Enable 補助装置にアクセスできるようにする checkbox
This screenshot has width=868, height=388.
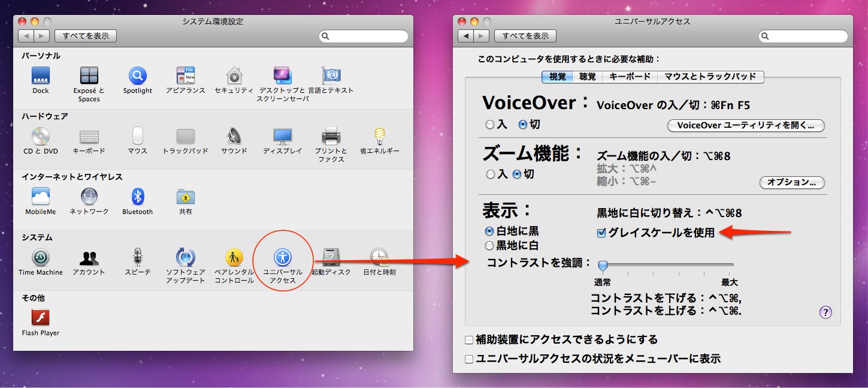pos(469,340)
